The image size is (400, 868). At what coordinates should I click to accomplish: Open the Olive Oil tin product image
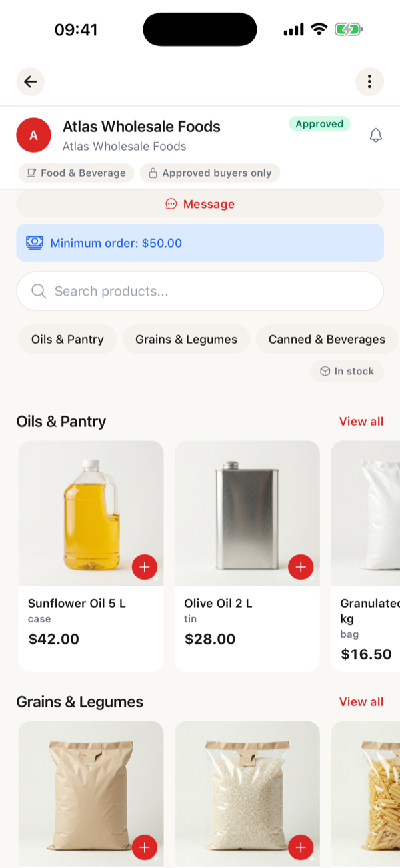tap(247, 513)
